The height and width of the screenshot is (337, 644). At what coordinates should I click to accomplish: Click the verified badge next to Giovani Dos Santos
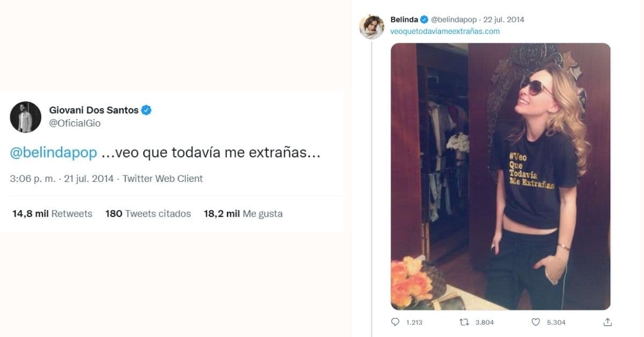pos(145,109)
